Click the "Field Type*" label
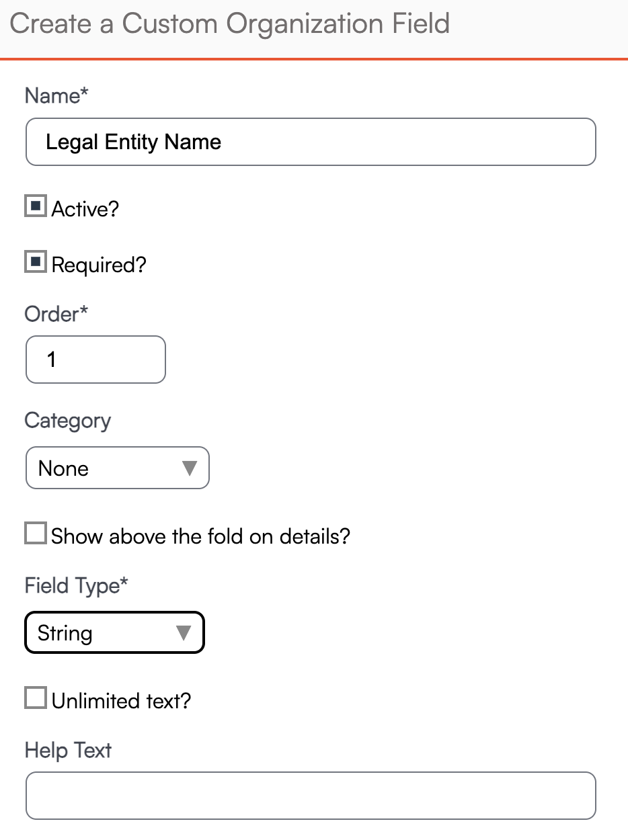The height and width of the screenshot is (840, 628). (77, 585)
